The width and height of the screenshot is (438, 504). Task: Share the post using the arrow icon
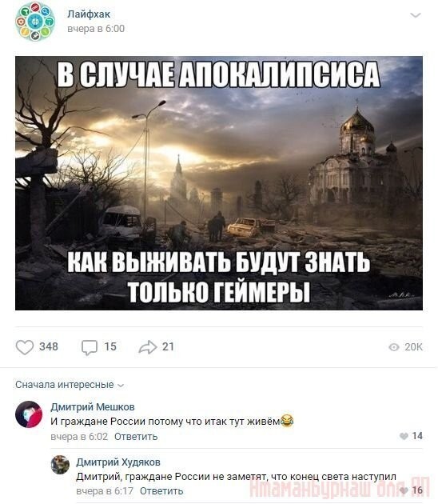point(148,347)
